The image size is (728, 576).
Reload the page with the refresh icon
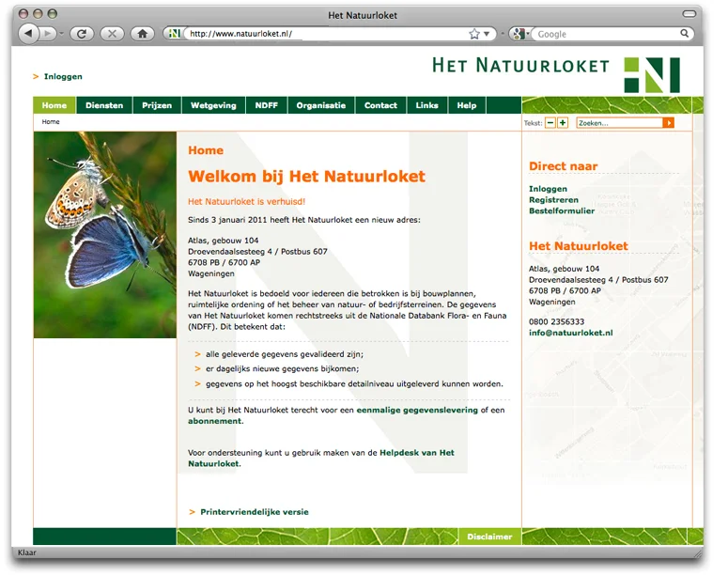[x=82, y=34]
